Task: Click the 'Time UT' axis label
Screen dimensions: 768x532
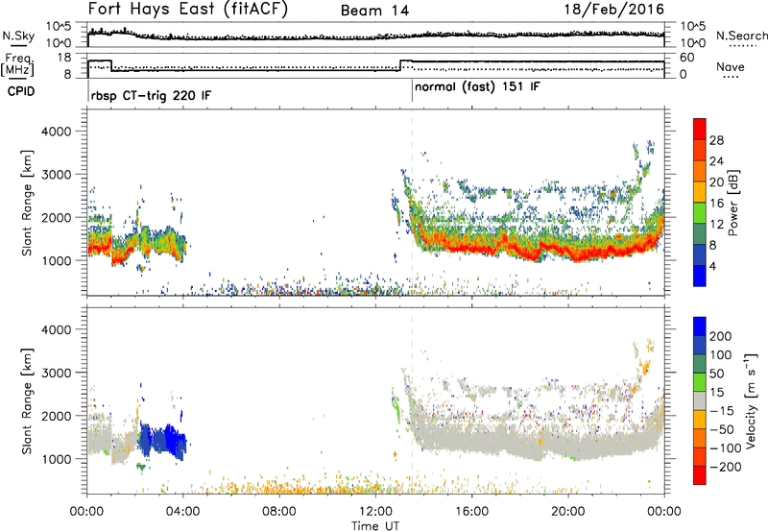Action: pyautogui.click(x=375, y=526)
